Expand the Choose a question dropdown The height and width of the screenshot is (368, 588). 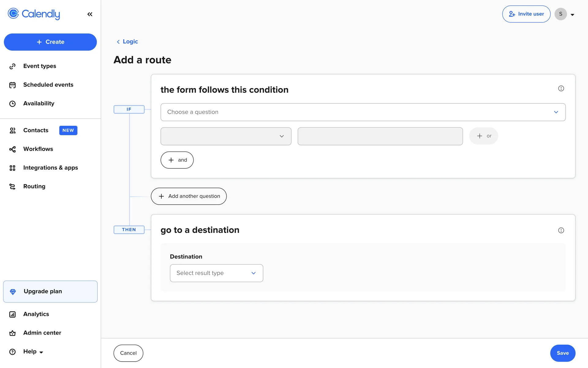(363, 112)
